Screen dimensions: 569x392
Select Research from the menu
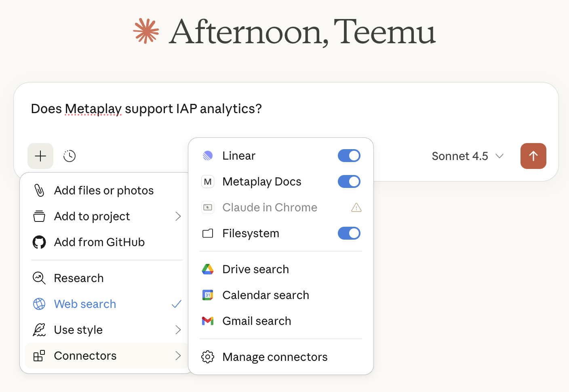[79, 278]
